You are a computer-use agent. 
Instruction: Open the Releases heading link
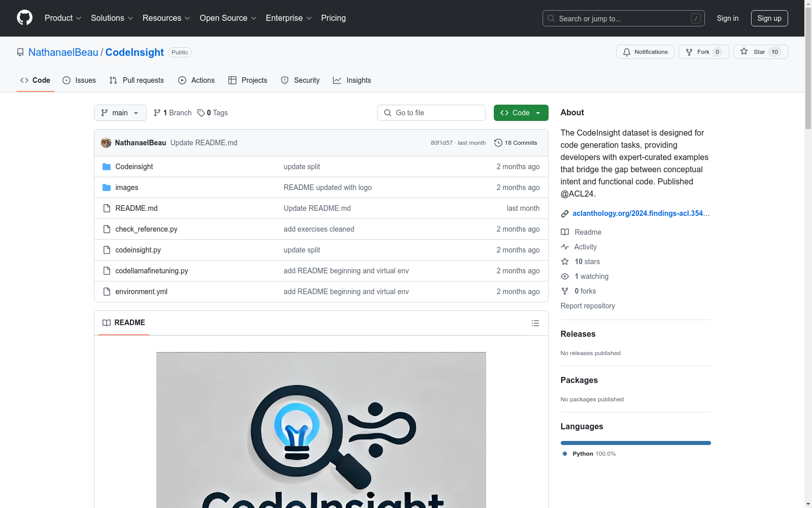(578, 334)
